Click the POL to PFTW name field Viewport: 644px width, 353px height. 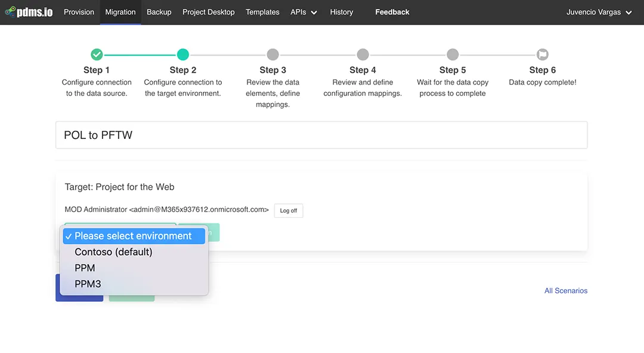pyautogui.click(x=321, y=135)
